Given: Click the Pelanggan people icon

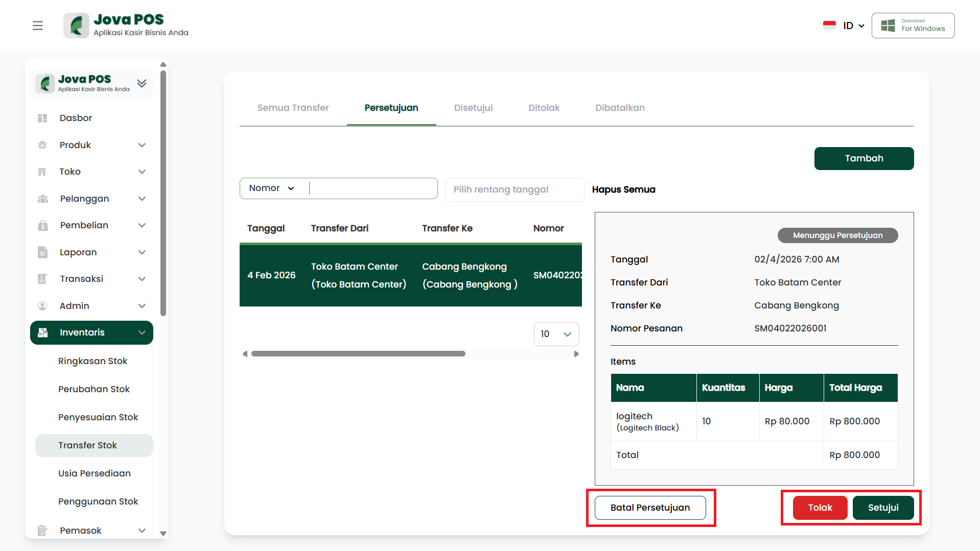Looking at the screenshot, I should coord(42,199).
